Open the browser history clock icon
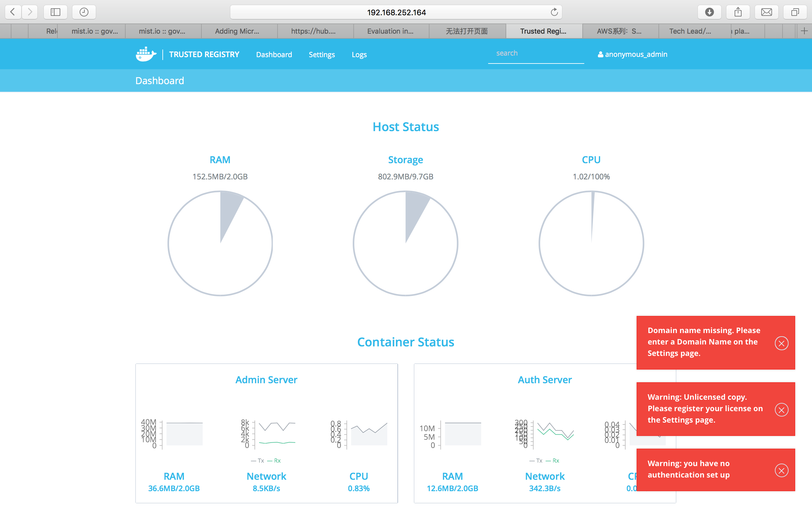Image resolution: width=812 pixels, height=508 pixels. pyautogui.click(x=84, y=12)
